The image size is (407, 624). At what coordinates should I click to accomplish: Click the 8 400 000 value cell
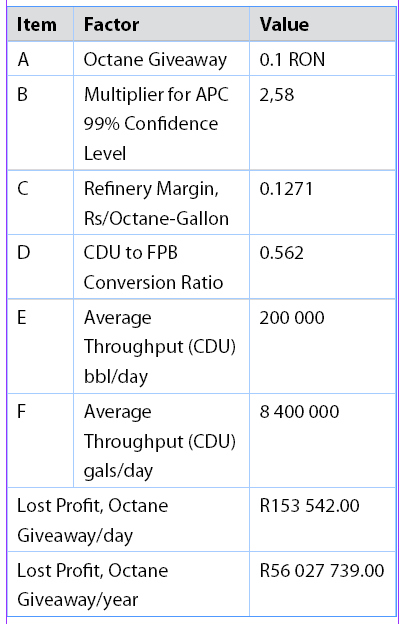click(x=323, y=441)
